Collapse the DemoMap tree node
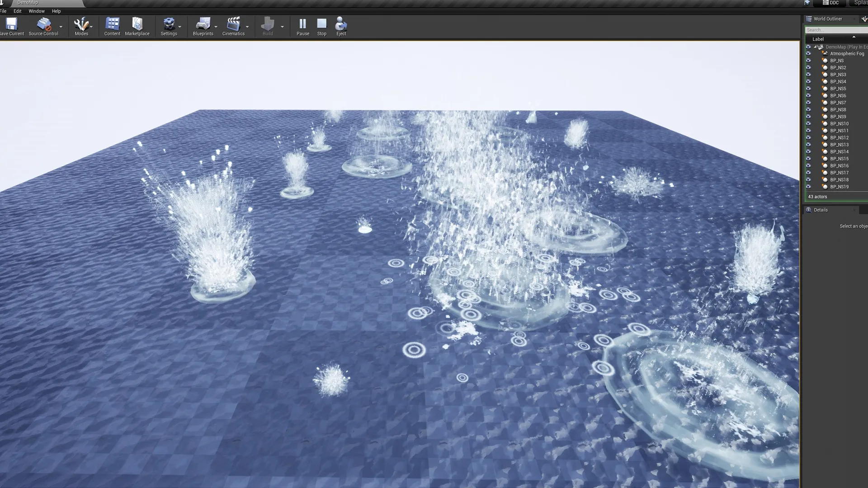 click(x=815, y=47)
